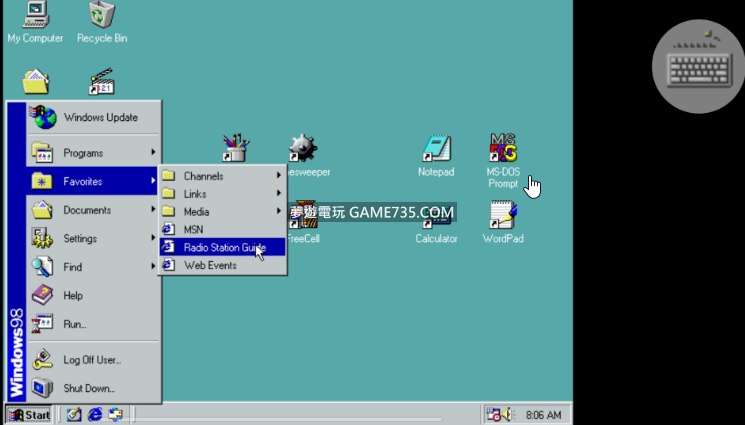Screen dimensions: 745x425
Task: Open Windows Update from Start menu
Action: coord(94,118)
